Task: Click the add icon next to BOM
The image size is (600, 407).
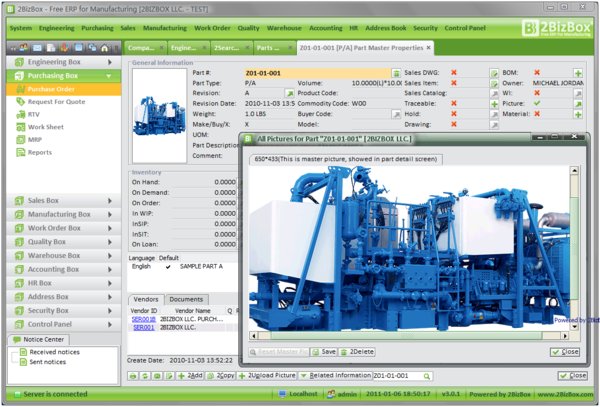Action: 578,73
